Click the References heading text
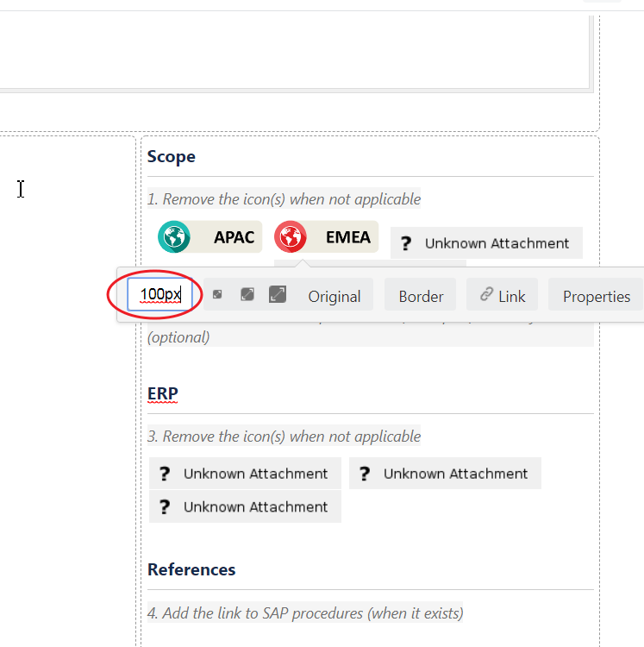This screenshot has width=644, height=647. click(x=191, y=570)
